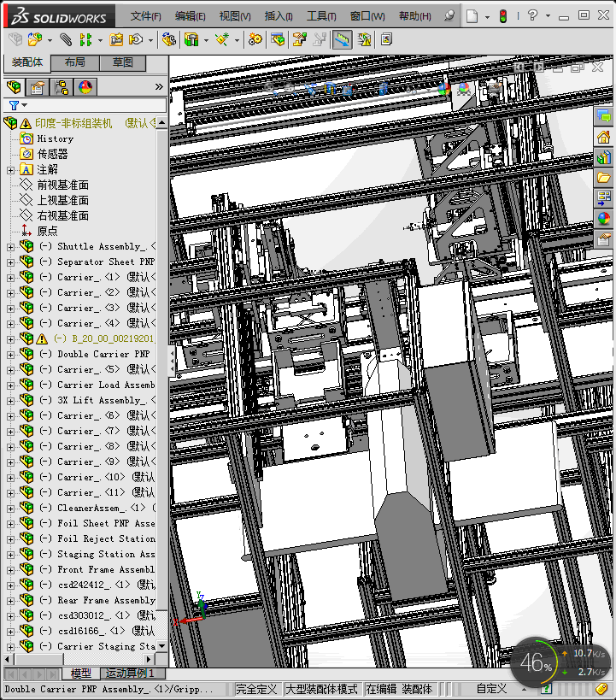Expand the Insert Components dropdown arrow
616x700 pixels.
pos(50,41)
